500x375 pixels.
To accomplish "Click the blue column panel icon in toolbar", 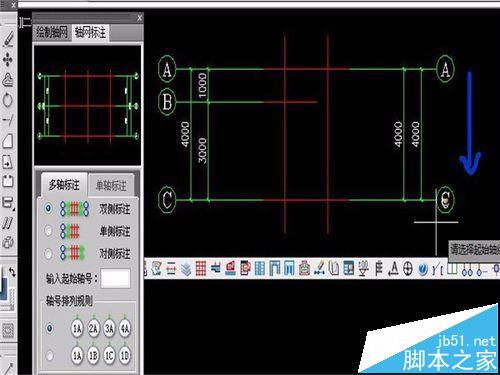I will coord(260,269).
